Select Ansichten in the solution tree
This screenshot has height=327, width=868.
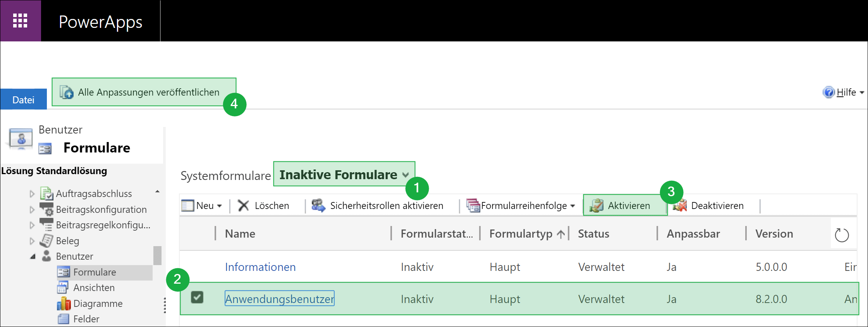click(x=94, y=288)
